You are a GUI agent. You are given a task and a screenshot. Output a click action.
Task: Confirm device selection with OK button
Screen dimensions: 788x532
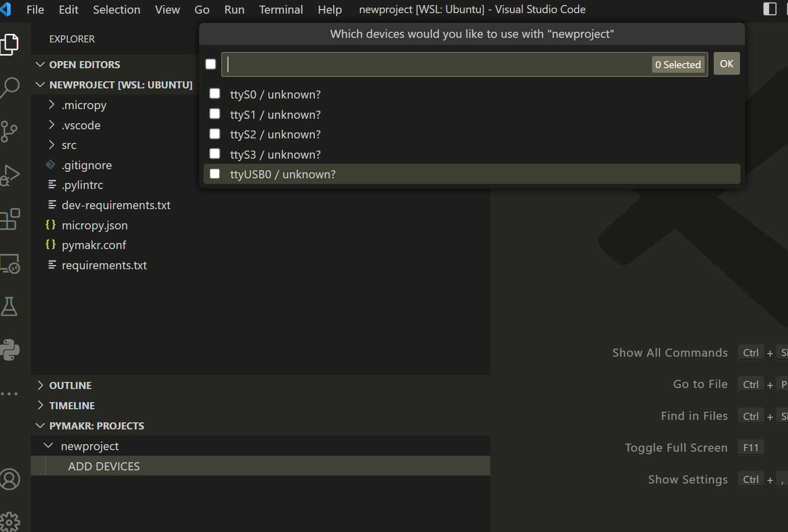(726, 64)
